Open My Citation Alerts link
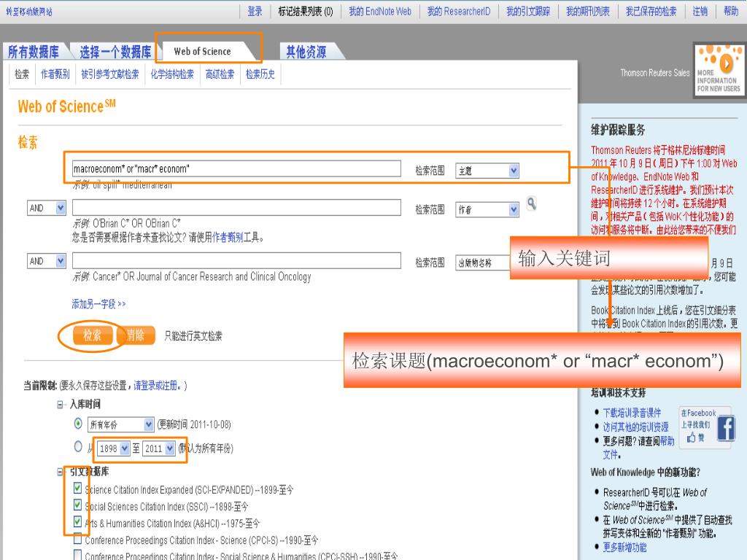 pos(528,12)
